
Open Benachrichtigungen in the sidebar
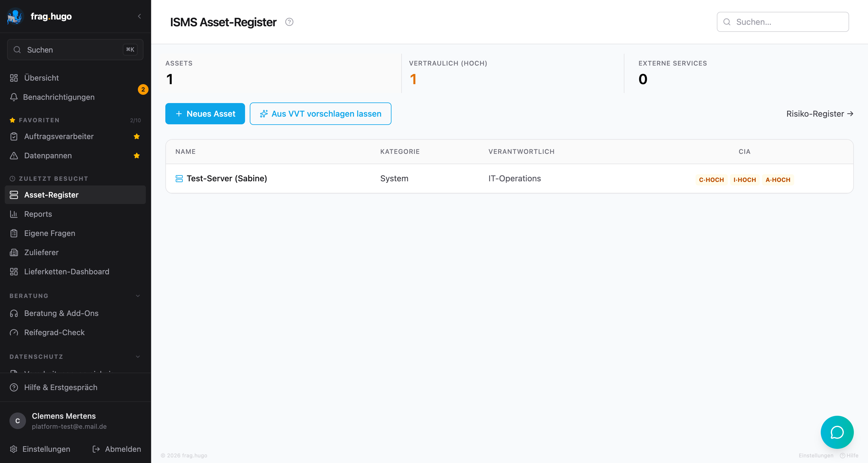pos(75,97)
